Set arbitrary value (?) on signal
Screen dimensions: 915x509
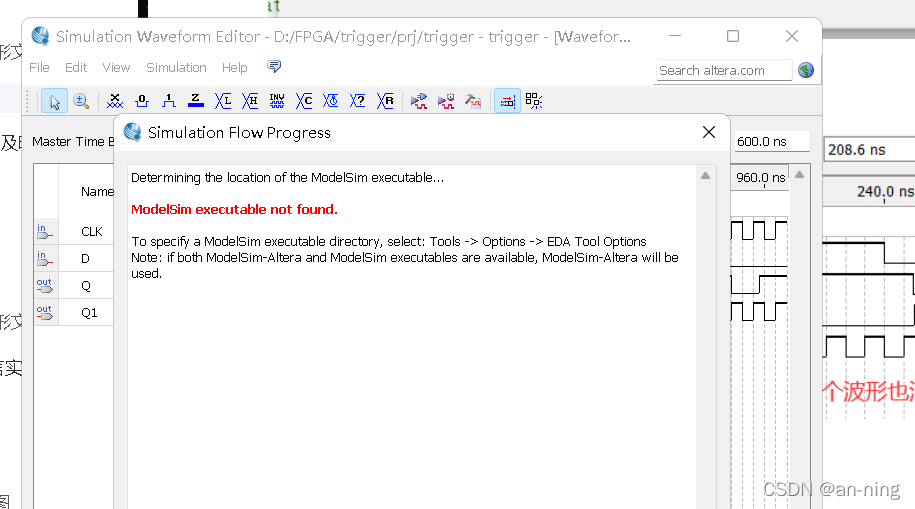click(358, 101)
